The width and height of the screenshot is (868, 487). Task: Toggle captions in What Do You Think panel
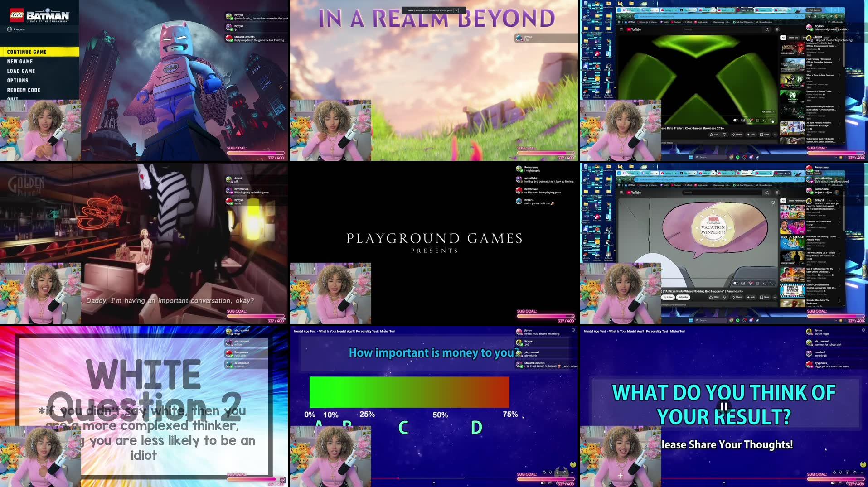tap(840, 483)
